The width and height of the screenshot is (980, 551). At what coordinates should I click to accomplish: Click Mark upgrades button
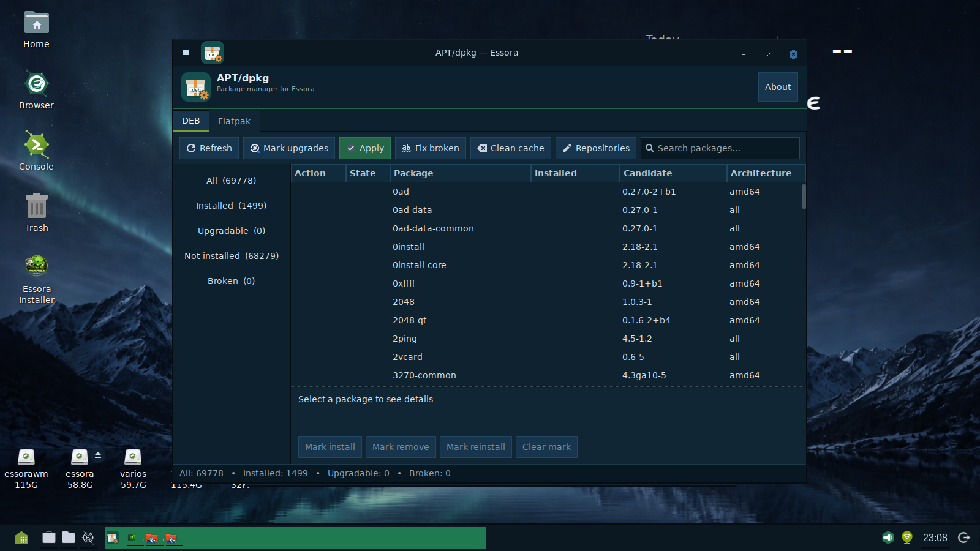pyautogui.click(x=289, y=148)
